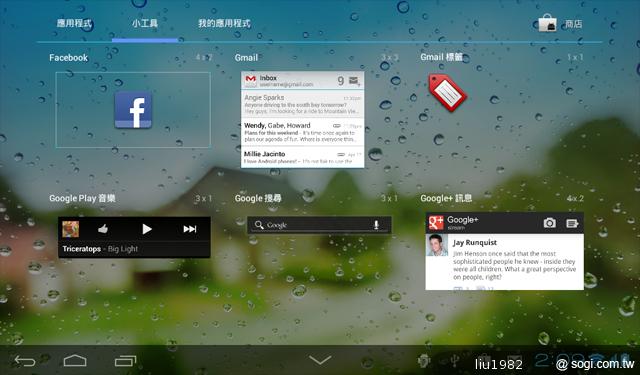This screenshot has width=640, height=375.
Task: Open the 我的應用程式 tab
Action: (x=224, y=23)
